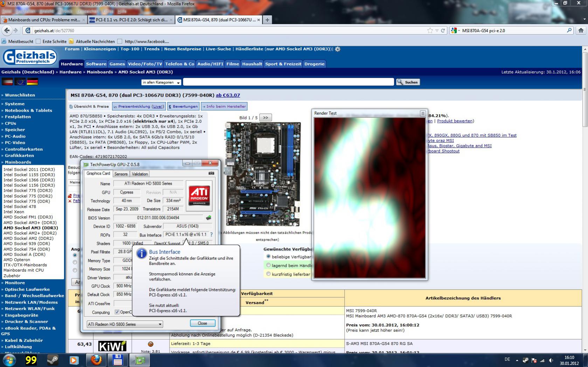Open the Action Center flag in the tray

point(534,360)
